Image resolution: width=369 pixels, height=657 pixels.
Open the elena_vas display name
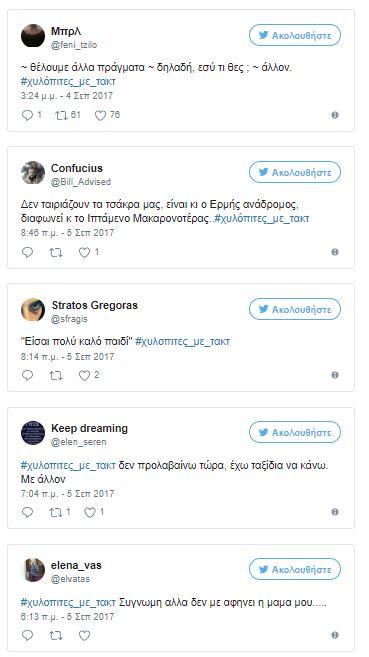point(76,565)
